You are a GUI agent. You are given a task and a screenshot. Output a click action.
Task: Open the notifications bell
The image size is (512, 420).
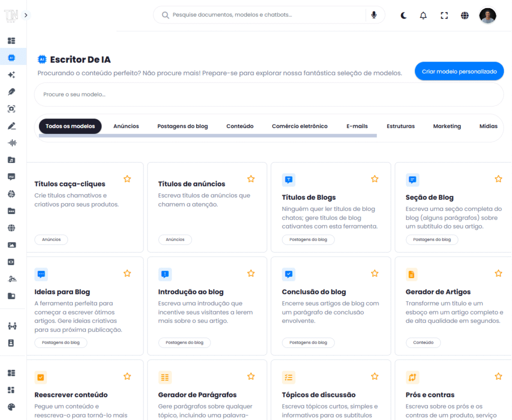(x=423, y=15)
